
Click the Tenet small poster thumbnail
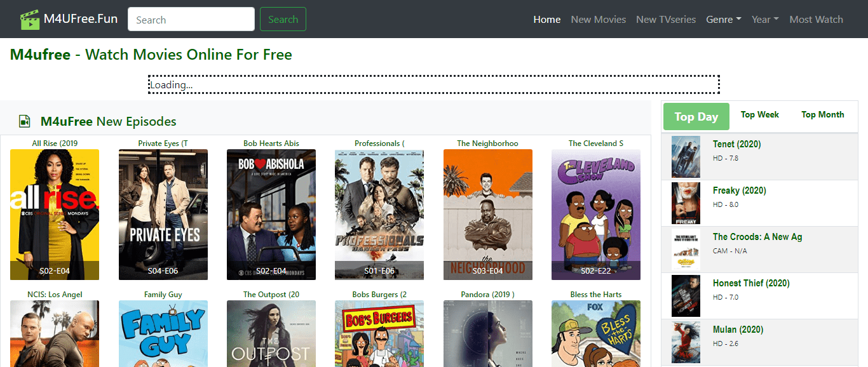tap(686, 157)
